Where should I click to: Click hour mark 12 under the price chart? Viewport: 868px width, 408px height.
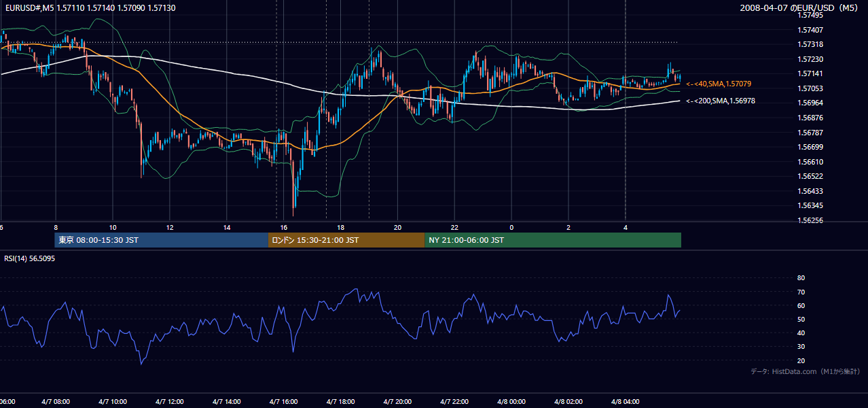170,228
